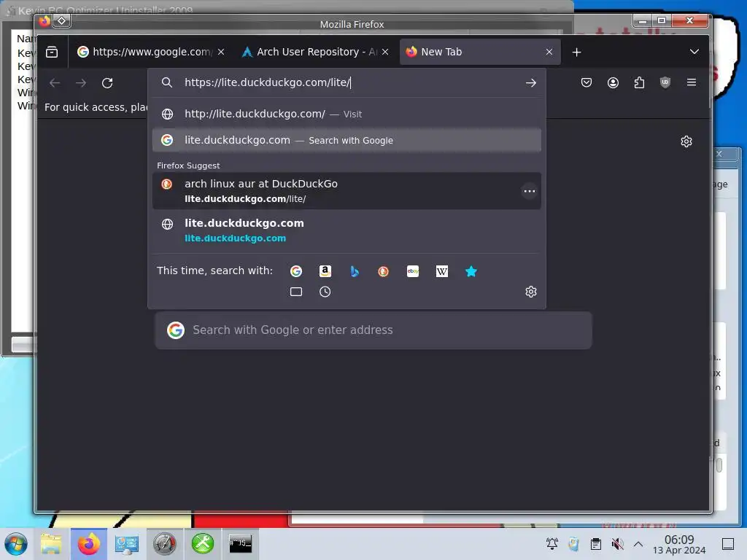Click Search with Google or enter address box
The height and width of the screenshot is (560, 747).
click(x=373, y=330)
